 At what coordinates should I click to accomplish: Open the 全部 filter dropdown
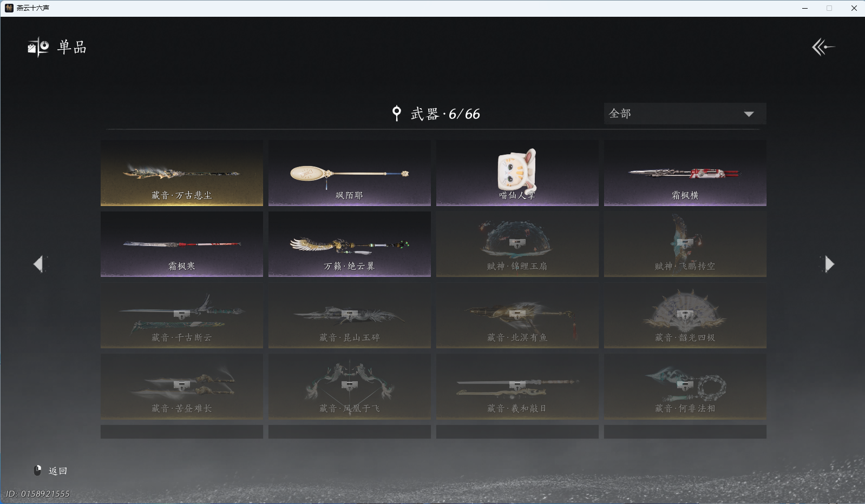(x=685, y=114)
